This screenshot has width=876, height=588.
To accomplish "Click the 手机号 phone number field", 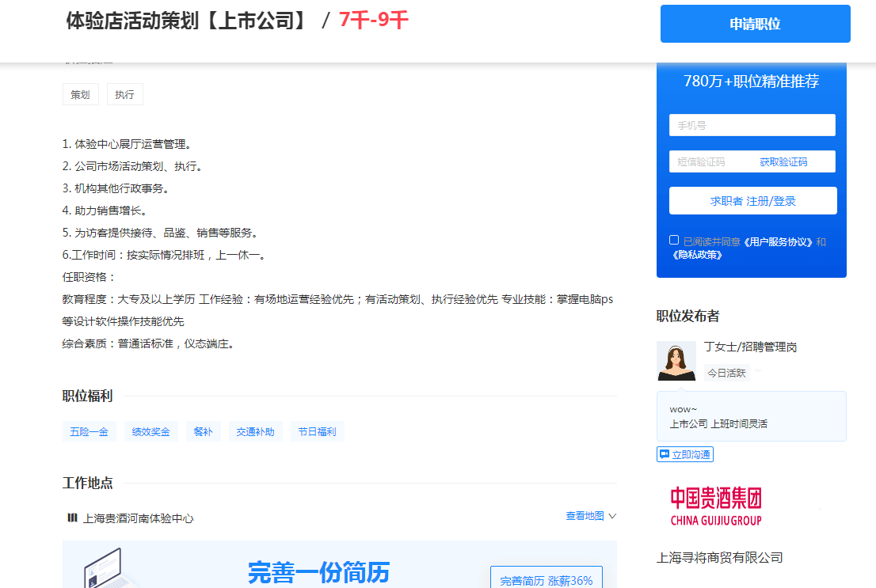I will pos(752,124).
